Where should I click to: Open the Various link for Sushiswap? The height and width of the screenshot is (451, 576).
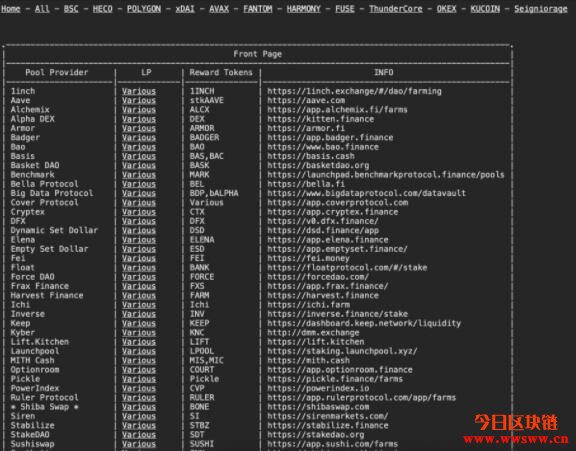(139, 444)
